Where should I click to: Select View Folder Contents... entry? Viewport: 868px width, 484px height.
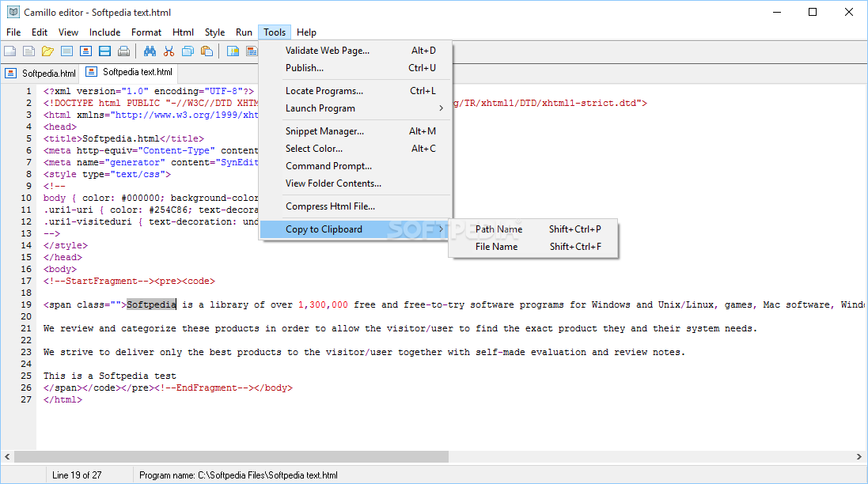(356, 183)
